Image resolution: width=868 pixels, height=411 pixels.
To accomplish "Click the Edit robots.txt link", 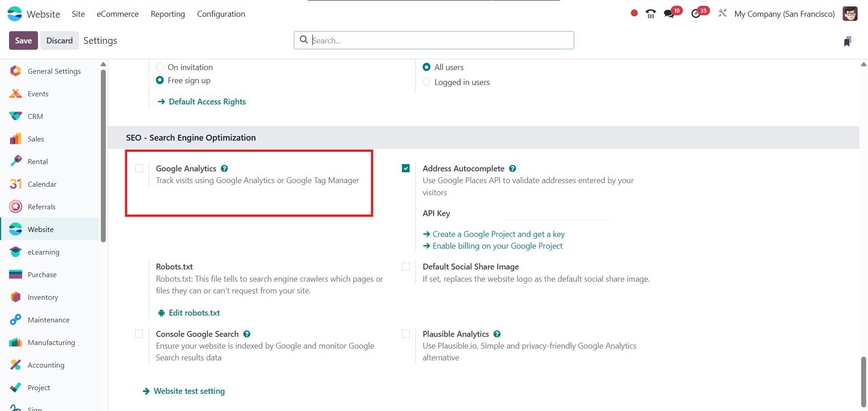I will coord(189,313).
